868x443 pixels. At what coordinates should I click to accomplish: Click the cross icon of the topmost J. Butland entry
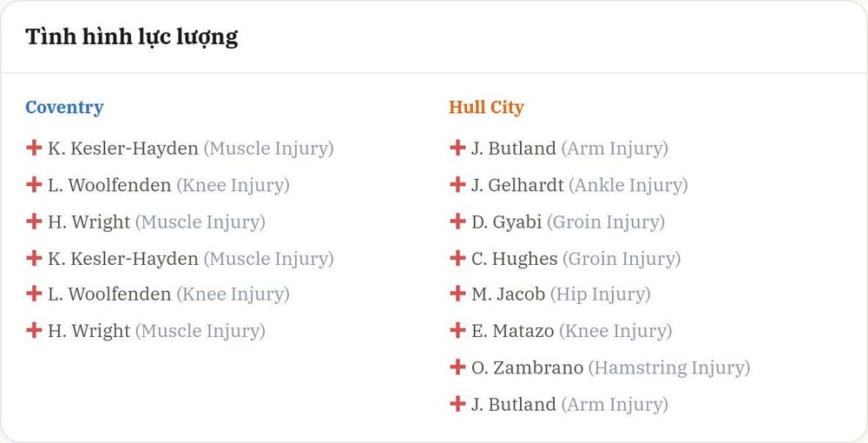click(457, 148)
